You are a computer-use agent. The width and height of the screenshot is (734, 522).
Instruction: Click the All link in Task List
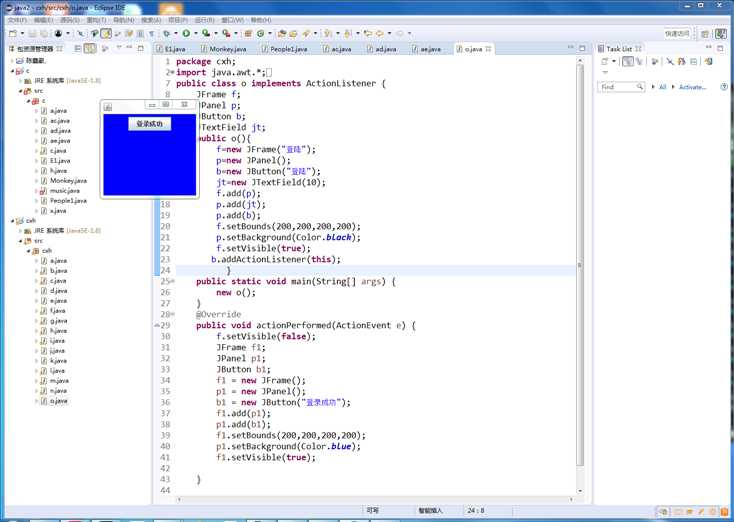click(x=662, y=87)
